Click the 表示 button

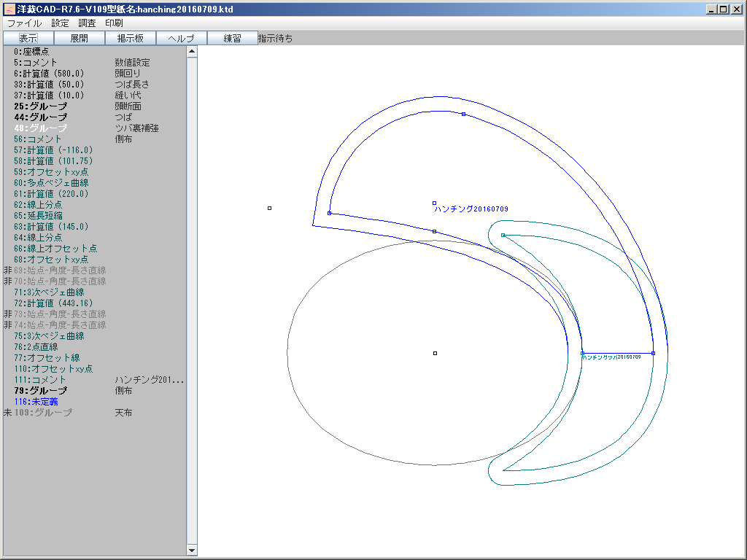28,38
